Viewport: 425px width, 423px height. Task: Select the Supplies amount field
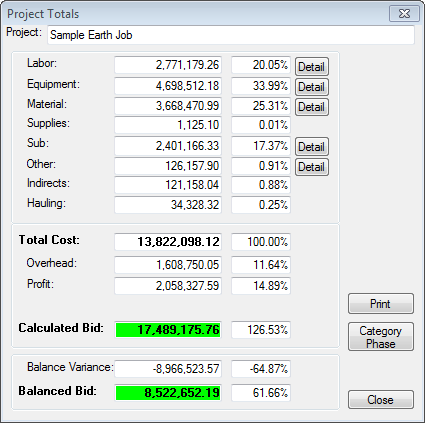168,125
